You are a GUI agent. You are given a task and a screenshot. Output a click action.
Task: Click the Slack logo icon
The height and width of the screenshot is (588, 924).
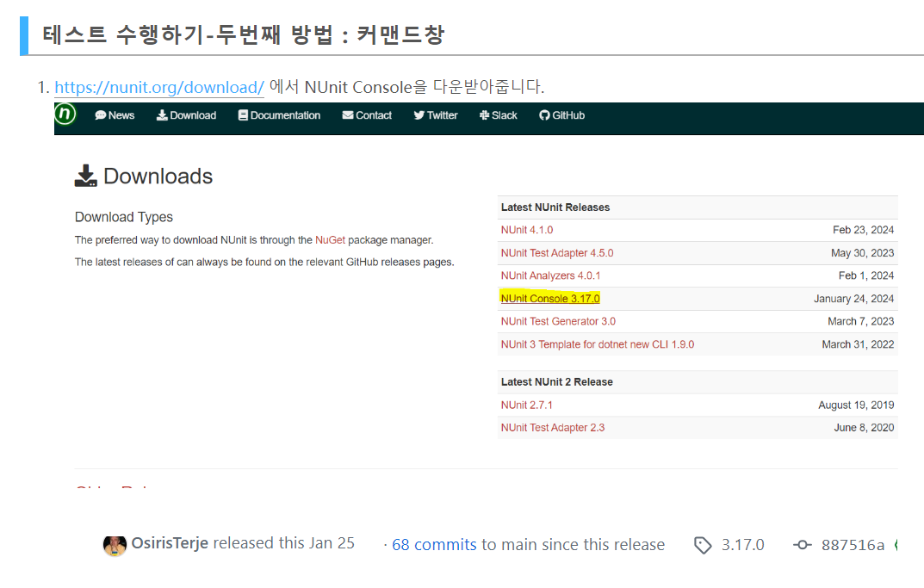tap(485, 115)
